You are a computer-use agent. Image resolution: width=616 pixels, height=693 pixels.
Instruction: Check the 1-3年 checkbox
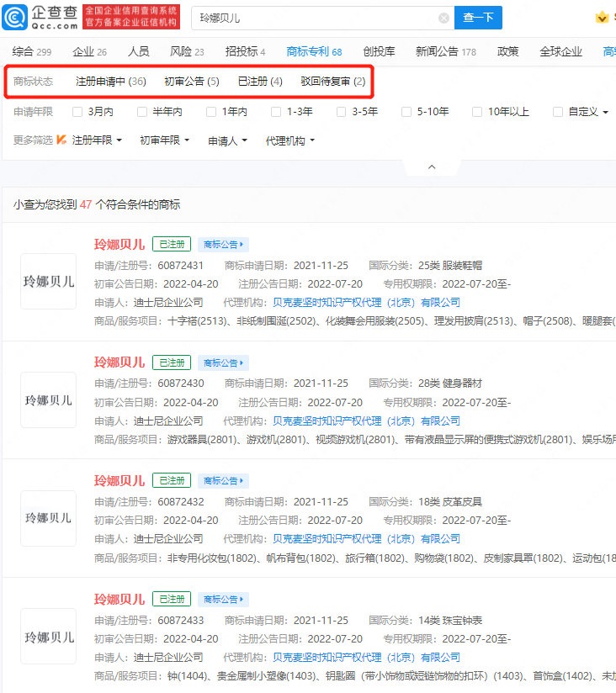point(276,112)
